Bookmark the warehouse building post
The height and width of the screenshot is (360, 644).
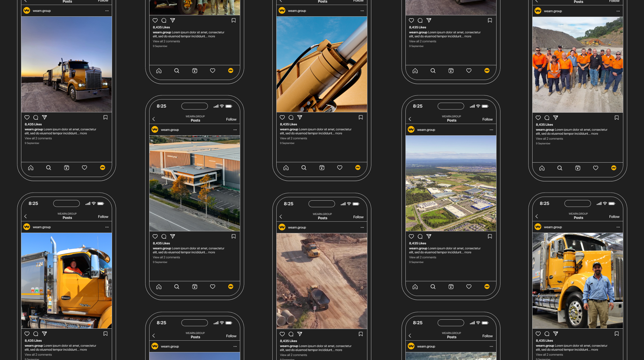[234, 236]
